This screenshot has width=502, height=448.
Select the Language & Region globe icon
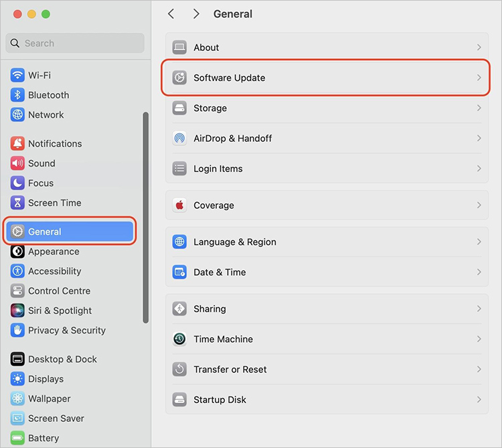click(x=179, y=242)
